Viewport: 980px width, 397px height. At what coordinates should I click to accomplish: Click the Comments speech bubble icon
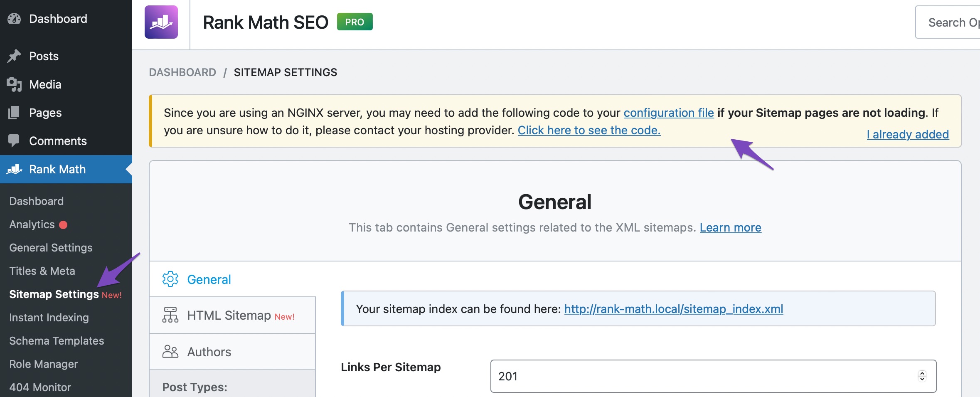14,141
